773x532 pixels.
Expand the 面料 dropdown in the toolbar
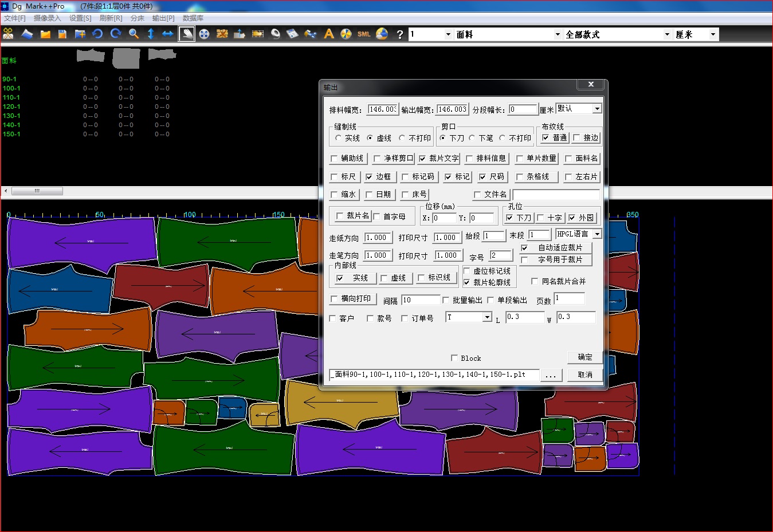point(558,34)
